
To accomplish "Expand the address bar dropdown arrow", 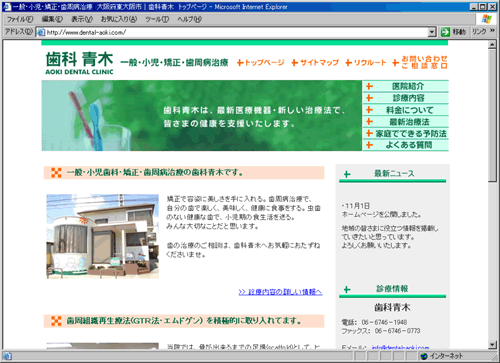I will pyautogui.click(x=432, y=32).
